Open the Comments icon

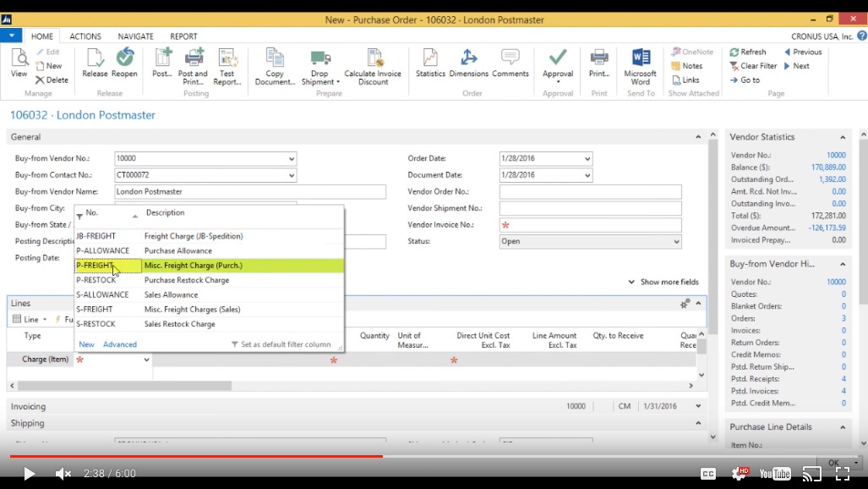pyautogui.click(x=510, y=63)
